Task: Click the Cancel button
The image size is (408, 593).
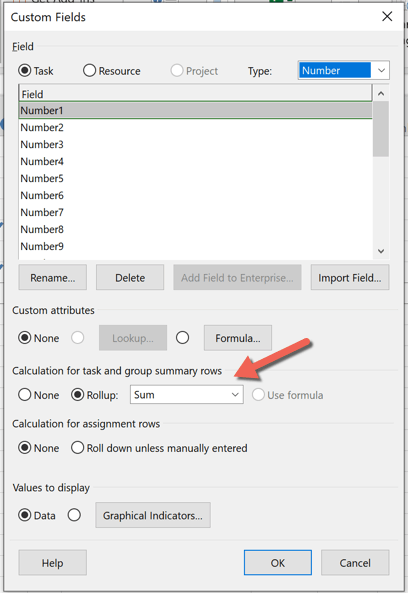Action: pyautogui.click(x=355, y=563)
